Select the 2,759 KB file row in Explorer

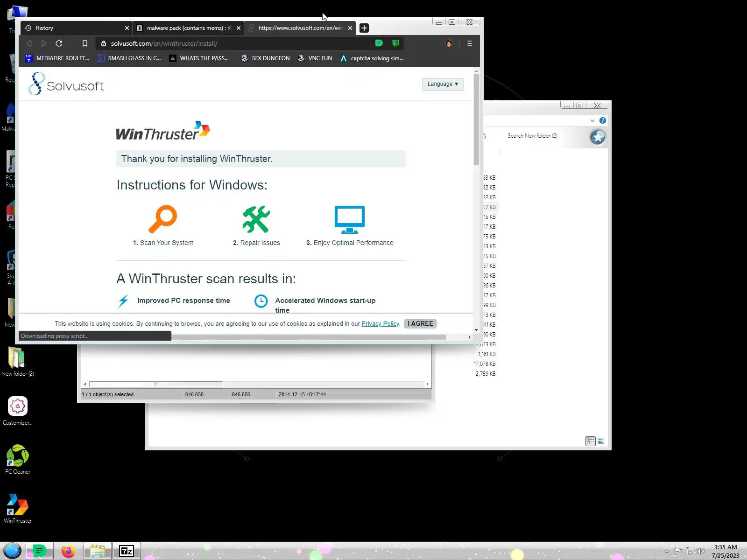pos(485,374)
